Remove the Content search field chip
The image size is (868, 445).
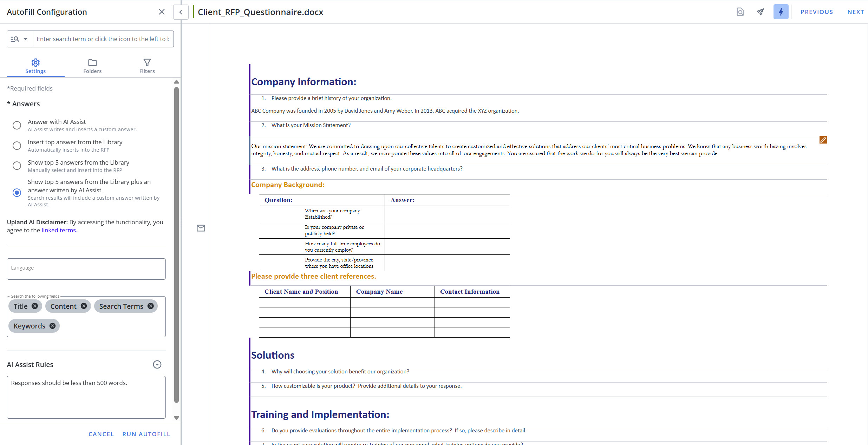coord(84,306)
